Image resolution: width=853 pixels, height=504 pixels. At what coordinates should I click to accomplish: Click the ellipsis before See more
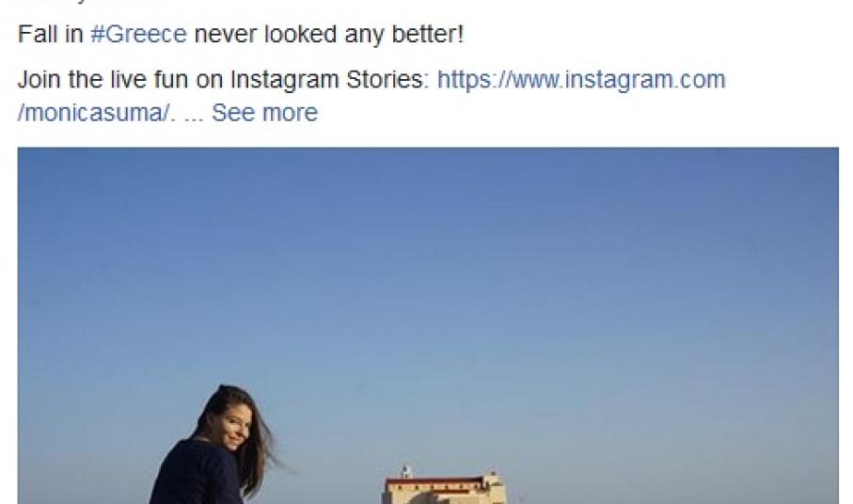(x=193, y=114)
